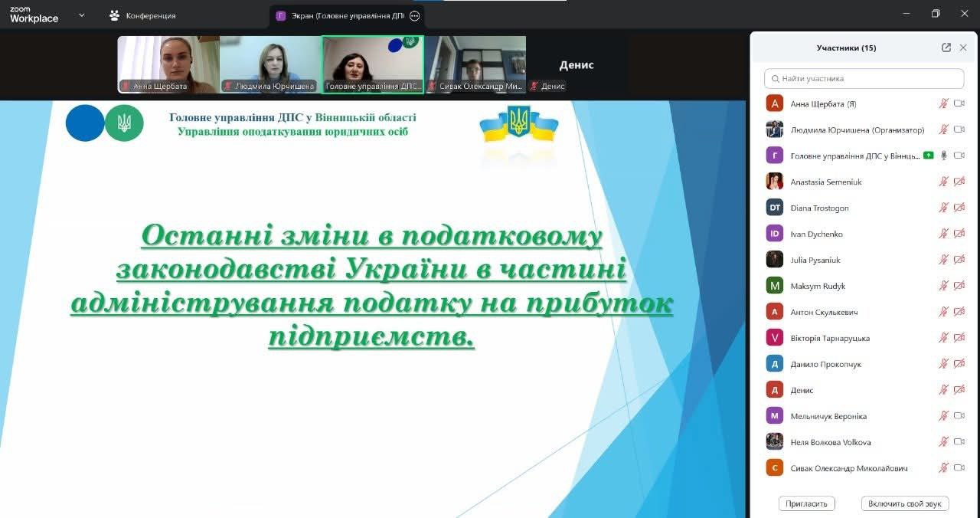980x518 pixels.
Task: Click the Найти участника search field
Action: point(864,78)
